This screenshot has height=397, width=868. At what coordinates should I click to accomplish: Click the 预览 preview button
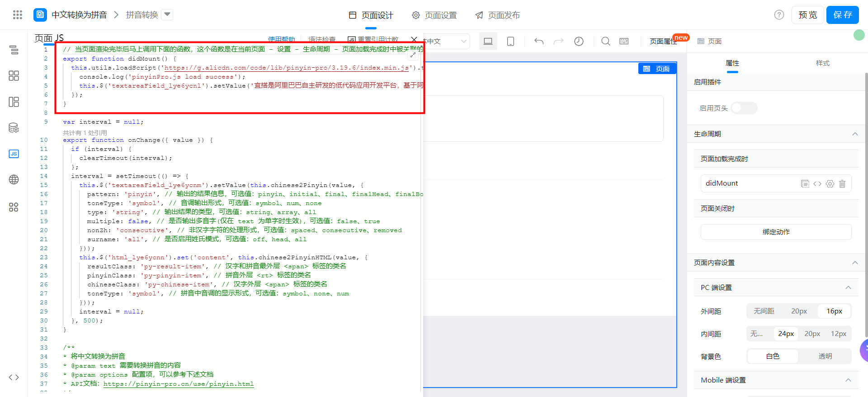pyautogui.click(x=808, y=15)
